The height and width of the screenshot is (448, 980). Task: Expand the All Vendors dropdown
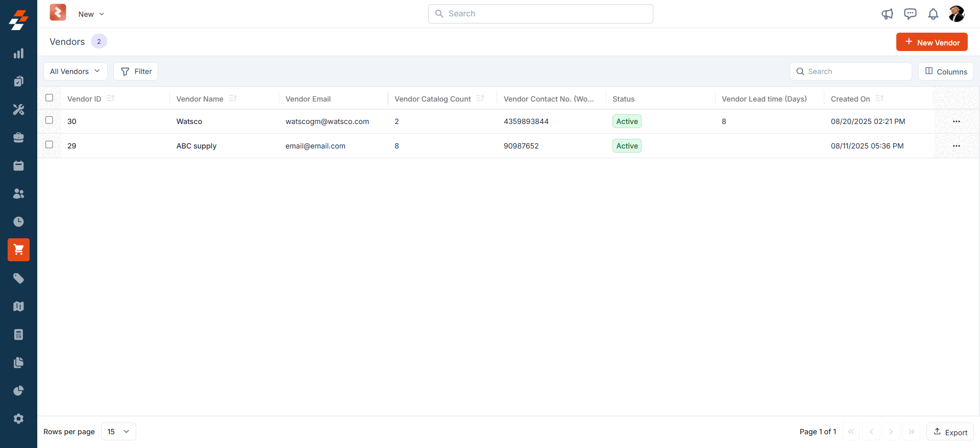click(x=75, y=71)
